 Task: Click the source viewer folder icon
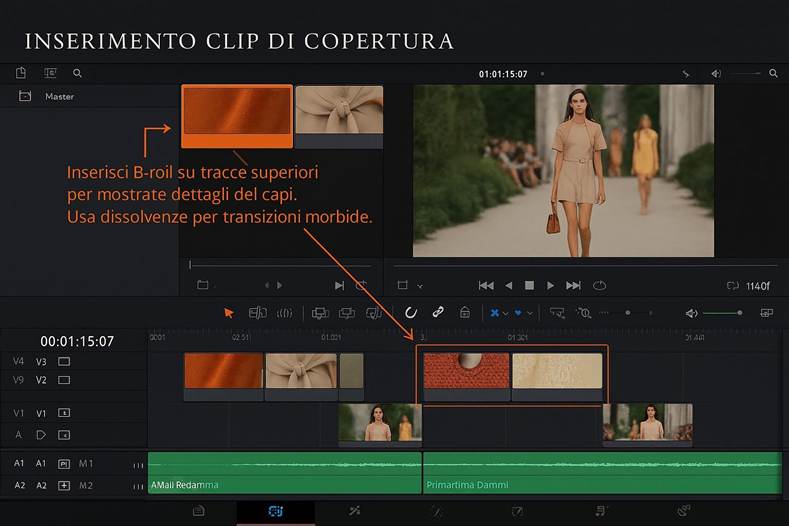[x=203, y=285]
